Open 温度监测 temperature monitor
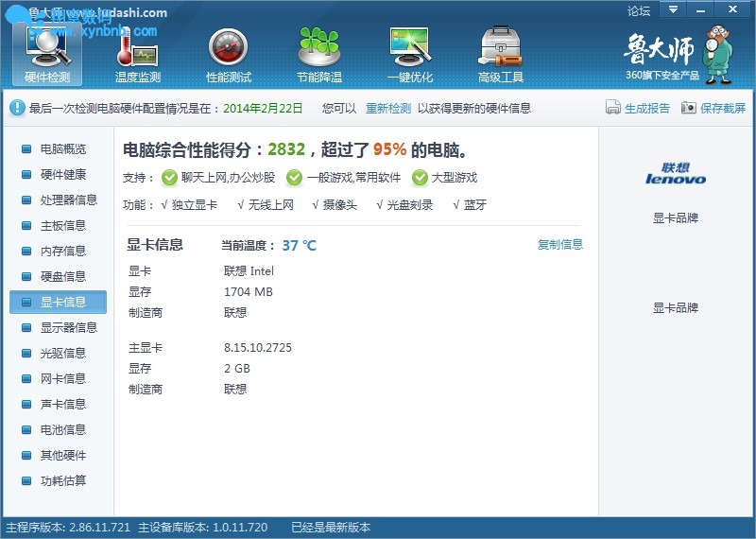The width and height of the screenshot is (756, 539). [138, 54]
